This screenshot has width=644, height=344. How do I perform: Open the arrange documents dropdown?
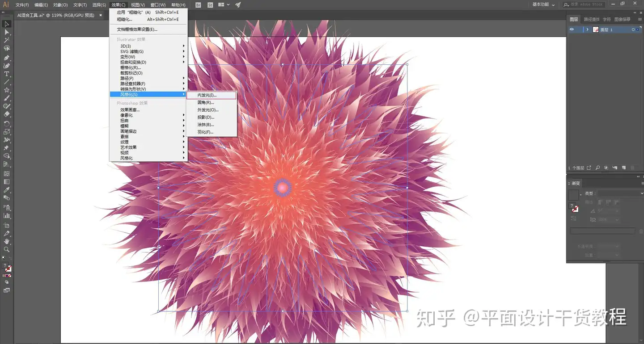(224, 4)
